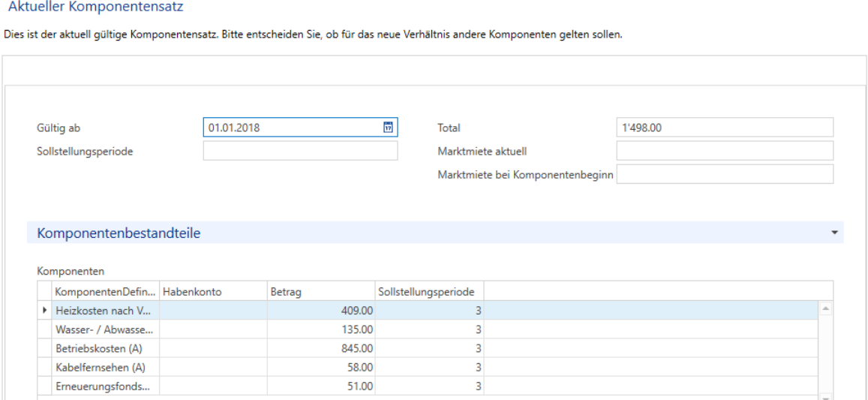Click the Gültig ab date field
Image resolution: width=868 pixels, height=400 pixels.
tap(300, 128)
